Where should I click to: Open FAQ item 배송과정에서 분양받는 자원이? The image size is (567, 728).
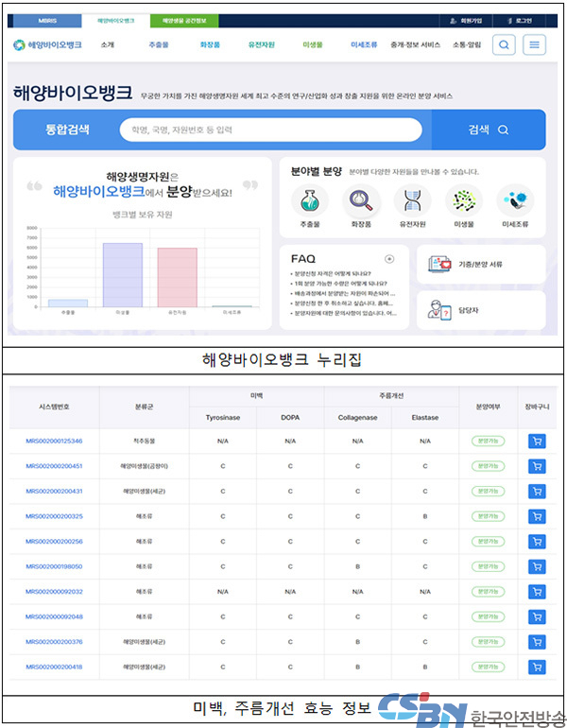[344, 294]
